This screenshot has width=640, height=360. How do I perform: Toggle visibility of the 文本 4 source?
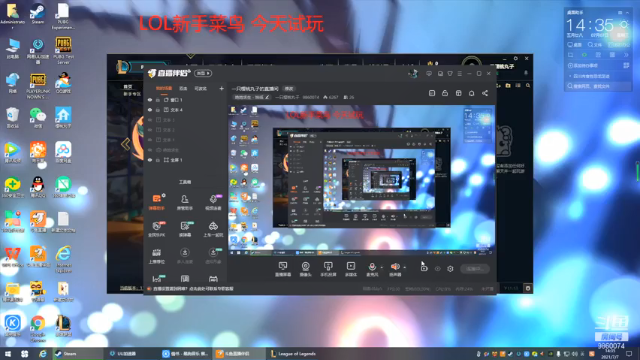coord(150,110)
